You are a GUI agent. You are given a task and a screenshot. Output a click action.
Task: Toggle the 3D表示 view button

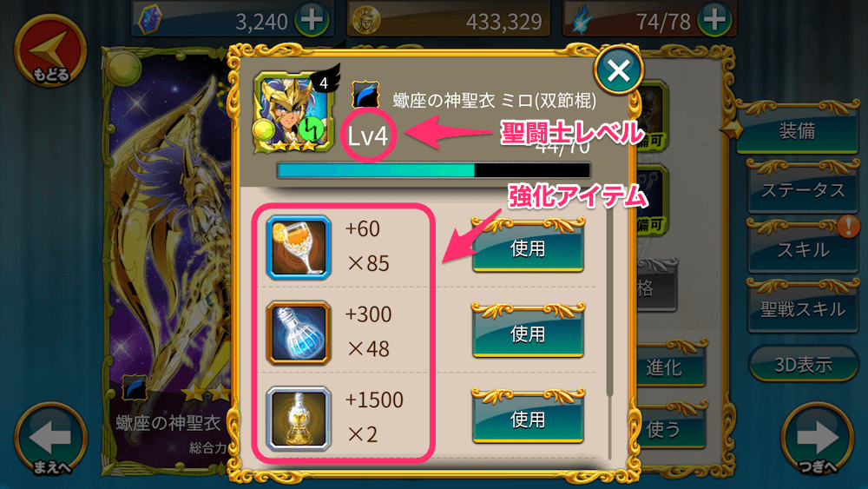point(803,365)
